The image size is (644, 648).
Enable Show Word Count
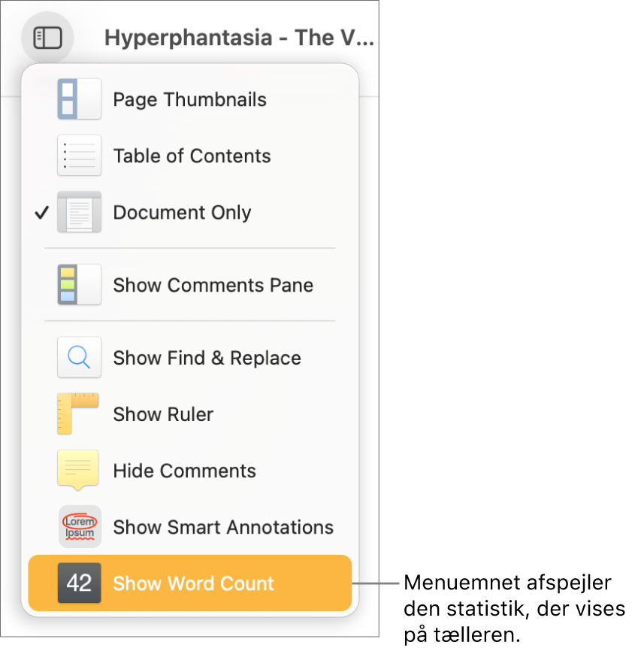(x=193, y=583)
